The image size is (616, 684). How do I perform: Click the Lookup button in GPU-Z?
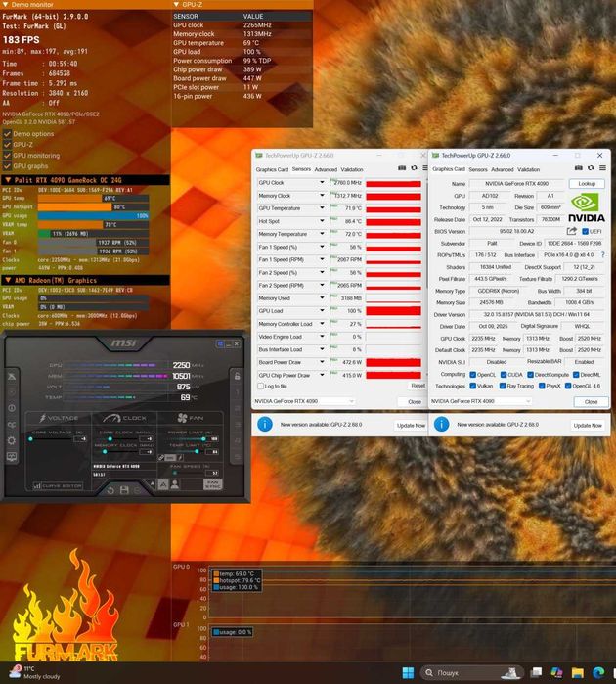point(587,184)
